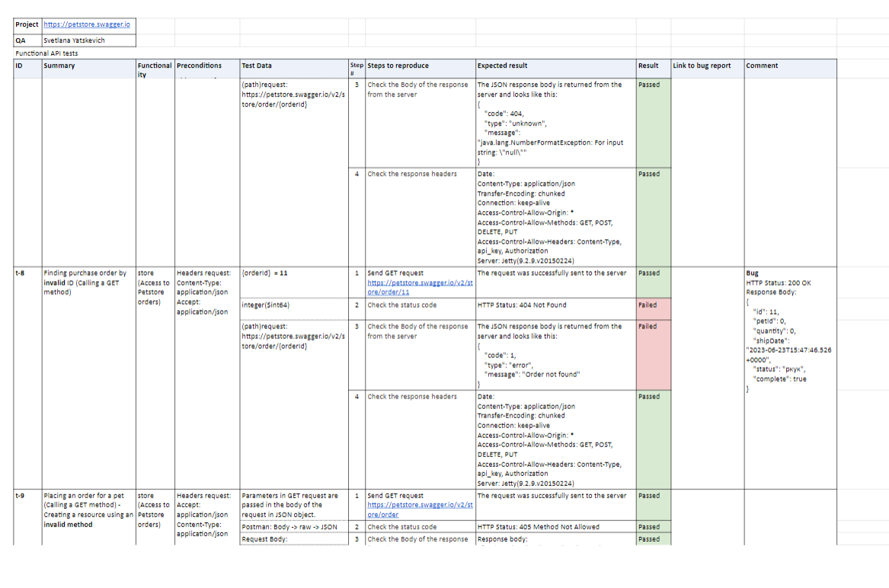
Task: Select the Bug comment cell with response body
Action: pyautogui.click(x=789, y=331)
